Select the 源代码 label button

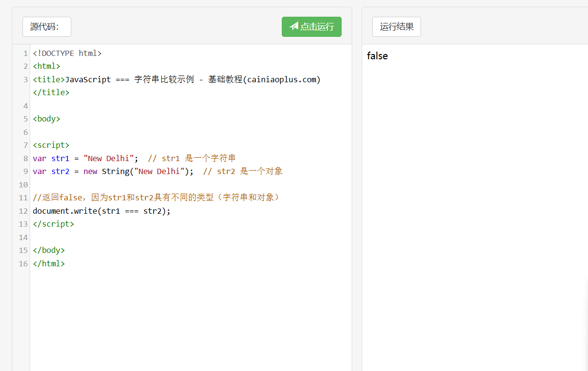47,27
